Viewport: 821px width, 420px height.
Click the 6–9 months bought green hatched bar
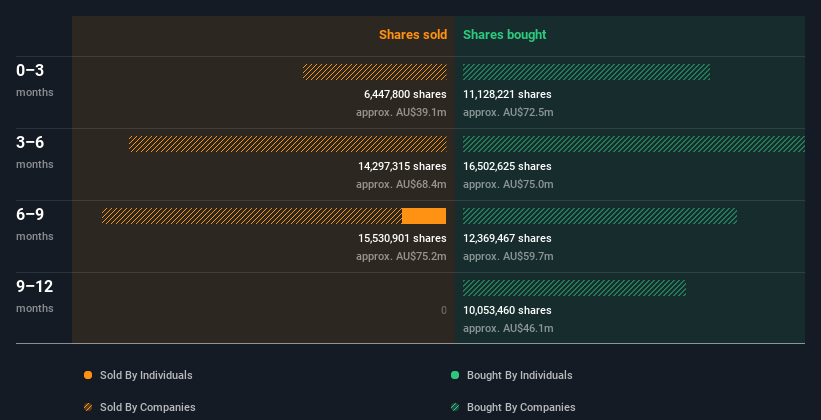pos(600,216)
